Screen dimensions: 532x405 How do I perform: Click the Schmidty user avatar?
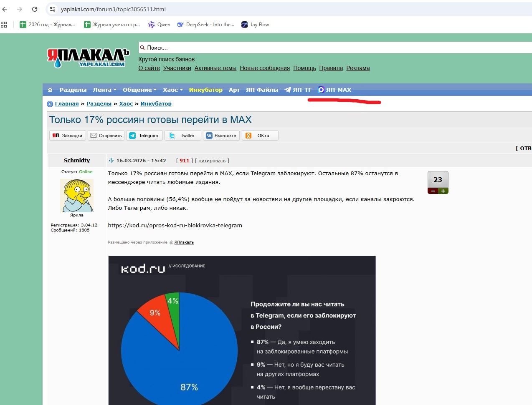[77, 196]
